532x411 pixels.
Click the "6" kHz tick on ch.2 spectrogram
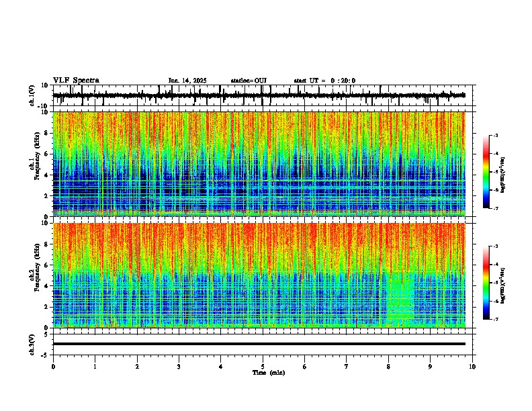tap(47, 265)
